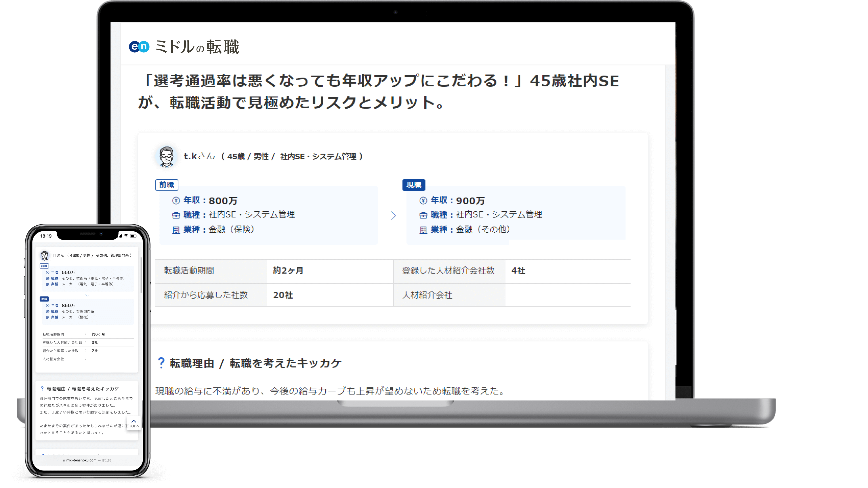
Task: Tap the TOPへ button on the phone
Action: [134, 423]
